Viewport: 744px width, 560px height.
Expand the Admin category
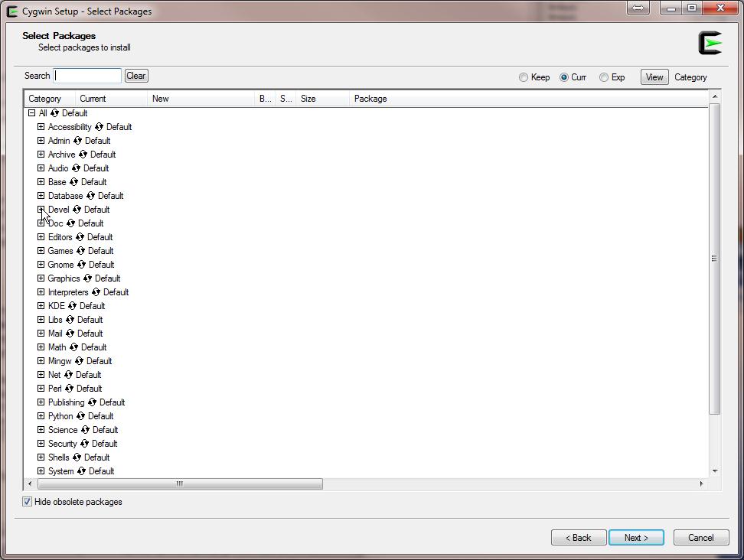tap(41, 141)
